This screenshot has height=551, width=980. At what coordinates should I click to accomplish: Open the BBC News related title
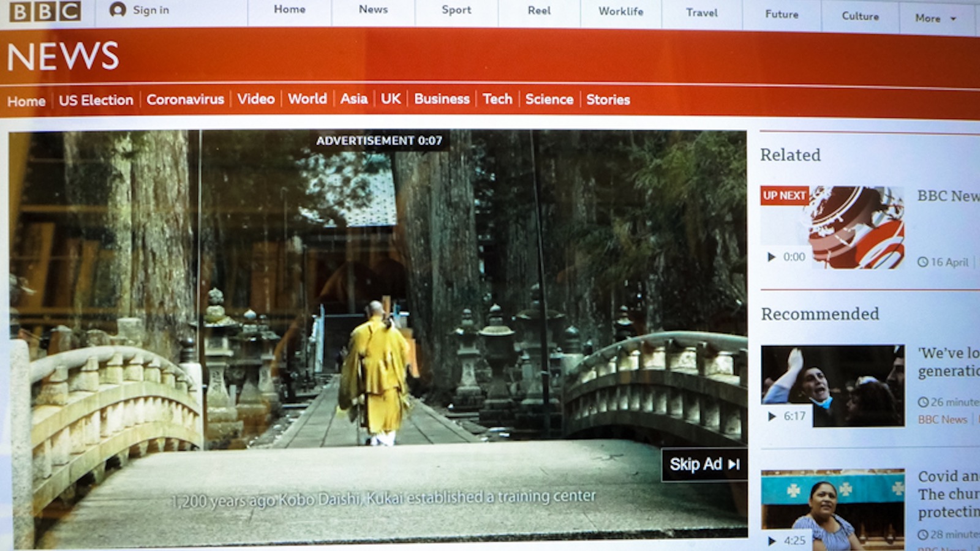pos(948,196)
